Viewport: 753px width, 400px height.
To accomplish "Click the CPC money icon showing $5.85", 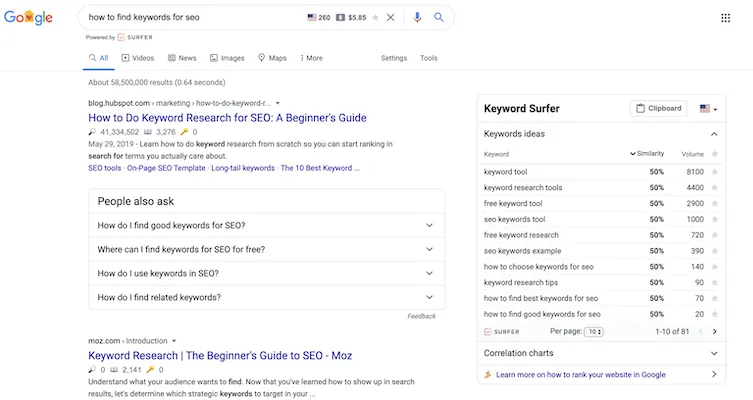I will tap(340, 17).
